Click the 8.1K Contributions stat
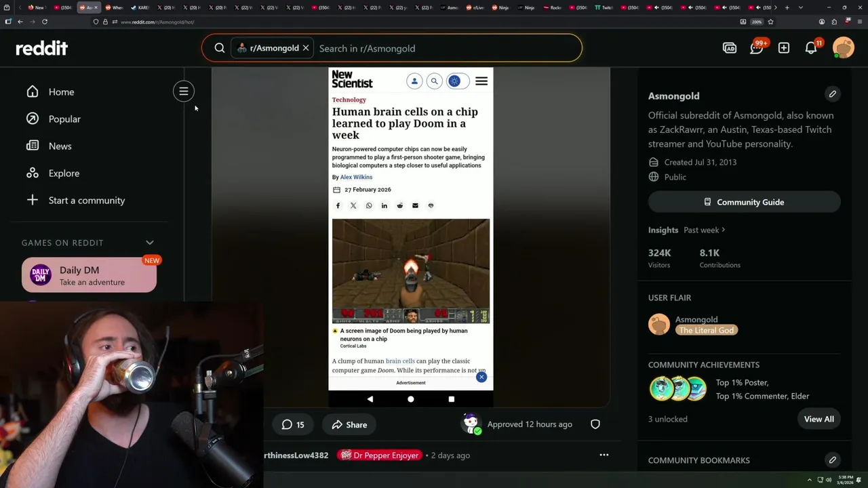The image size is (868, 488). pos(719,258)
